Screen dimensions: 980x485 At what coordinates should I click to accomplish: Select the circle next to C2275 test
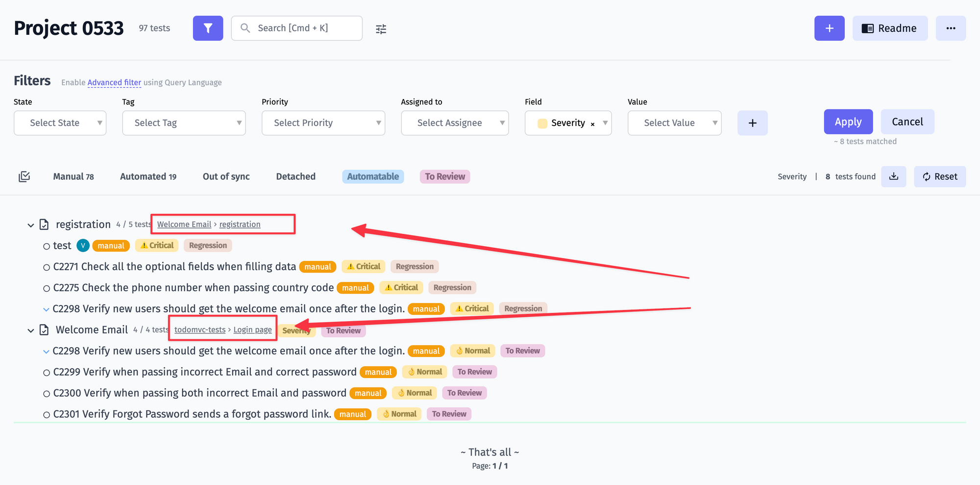point(47,288)
